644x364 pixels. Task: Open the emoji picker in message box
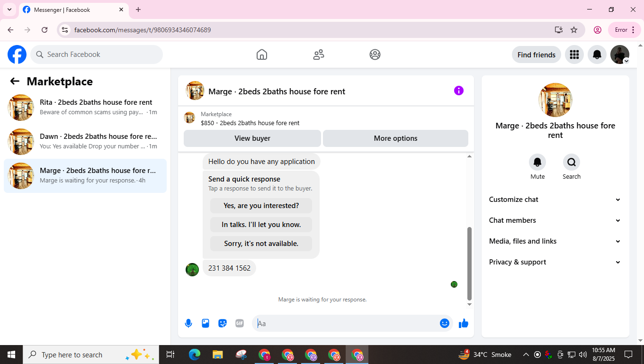(x=445, y=323)
